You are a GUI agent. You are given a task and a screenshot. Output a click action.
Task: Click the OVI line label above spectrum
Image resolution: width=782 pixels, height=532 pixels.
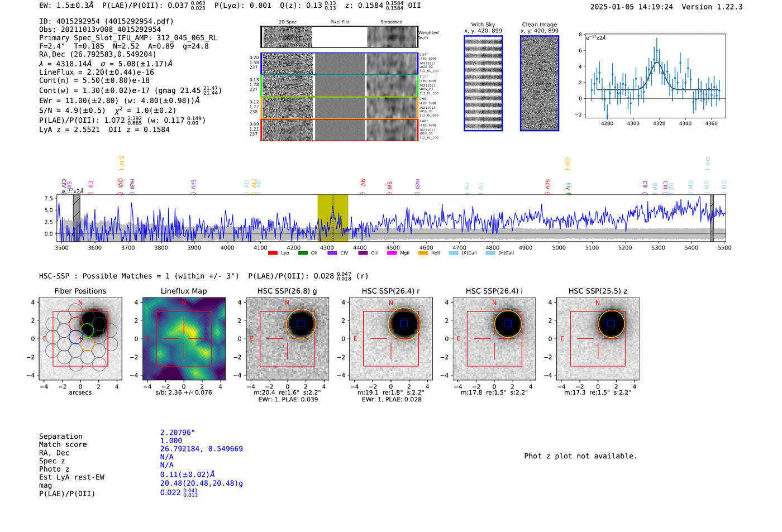click(x=120, y=184)
